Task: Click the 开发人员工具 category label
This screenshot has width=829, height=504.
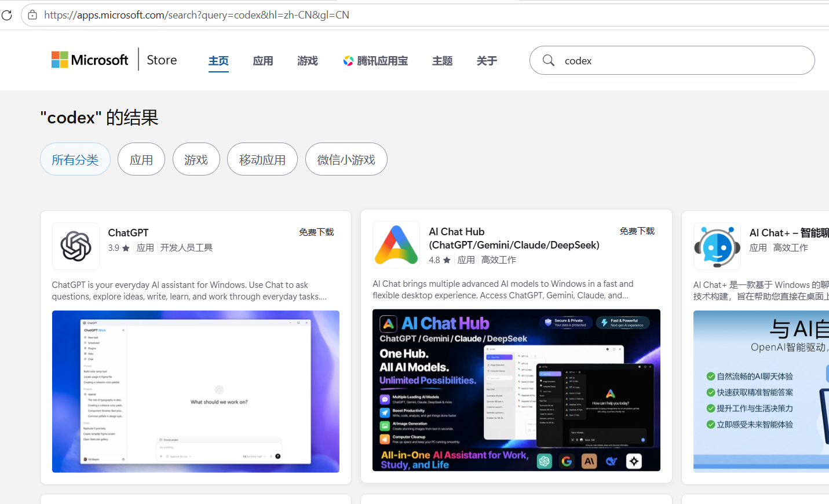Action: 187,248
